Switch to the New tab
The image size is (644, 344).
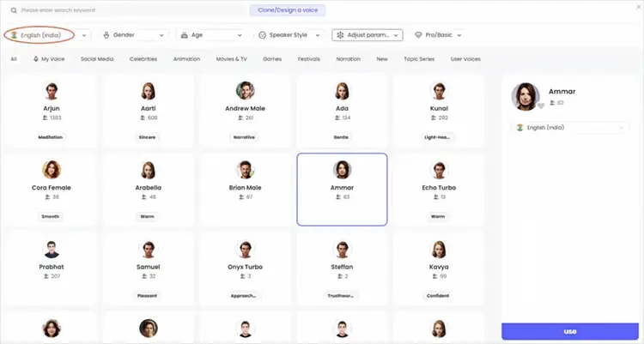382,59
